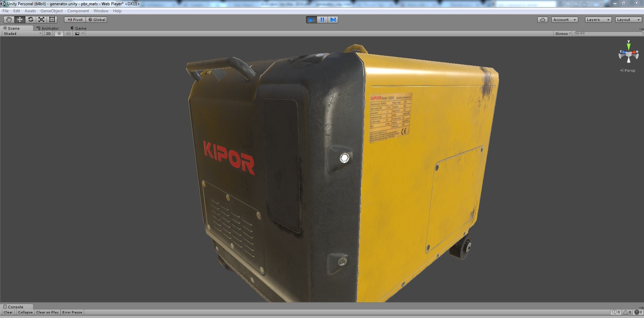Switch to the Animator tab
The image size is (644, 318).
(48, 28)
